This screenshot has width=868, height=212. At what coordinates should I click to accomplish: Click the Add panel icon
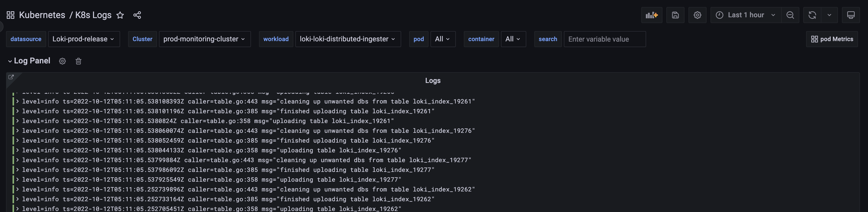pos(651,15)
